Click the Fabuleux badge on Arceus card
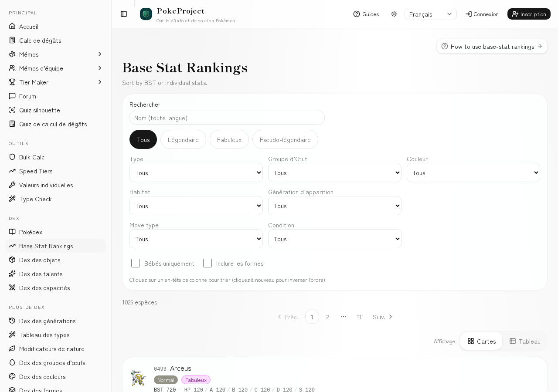Image resolution: width=558 pixels, height=392 pixels. [x=196, y=380]
